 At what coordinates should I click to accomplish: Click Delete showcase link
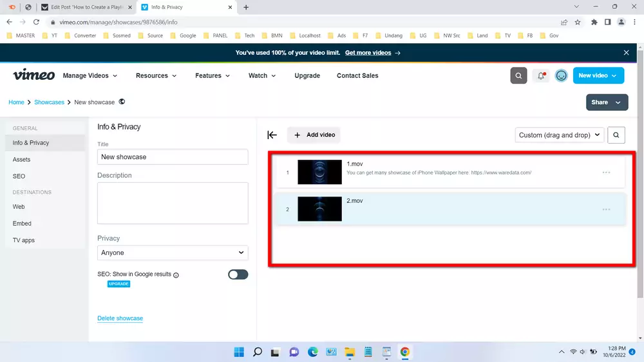tap(120, 318)
